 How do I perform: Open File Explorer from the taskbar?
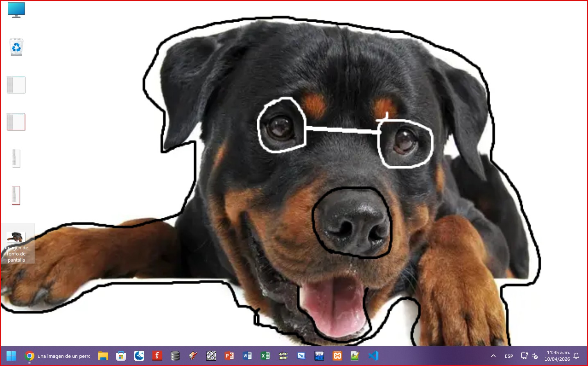pyautogui.click(x=103, y=356)
